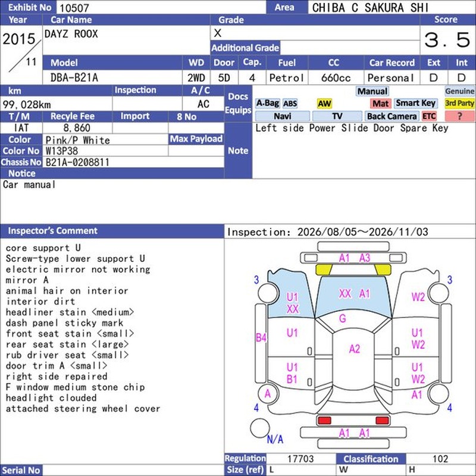Image resolution: width=476 pixels, height=476 pixels.
Task: Select 'attached steering wheel cover' comment
Action: (x=83, y=409)
